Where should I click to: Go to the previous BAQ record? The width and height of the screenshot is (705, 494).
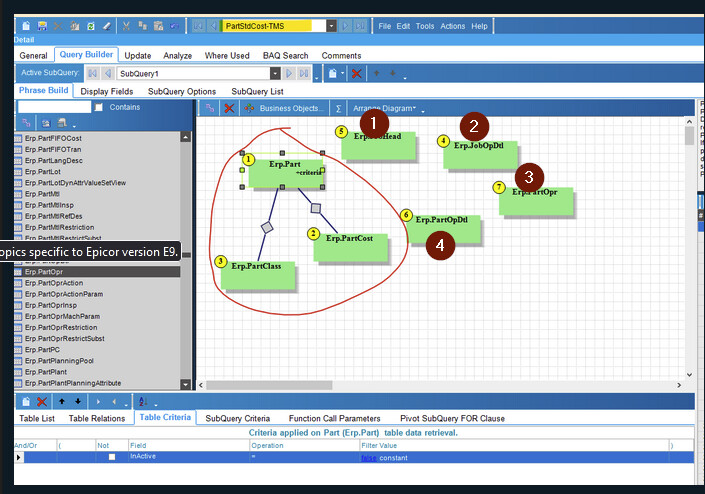pos(213,26)
